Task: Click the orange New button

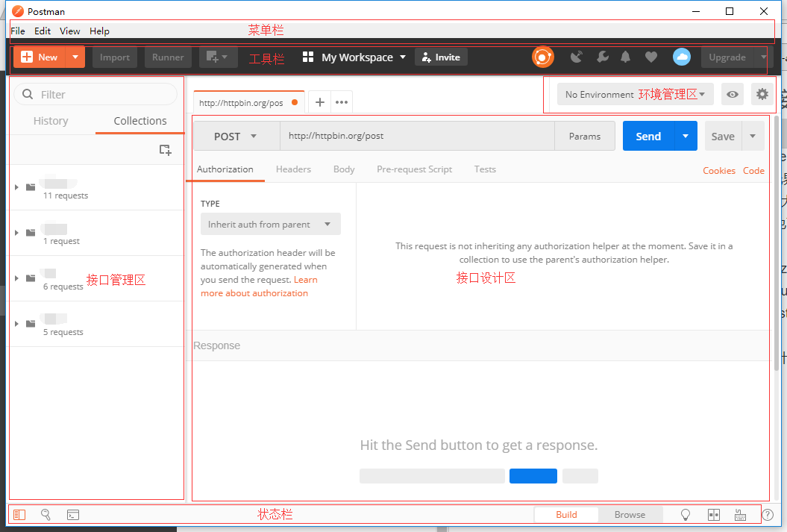Action: [40, 57]
